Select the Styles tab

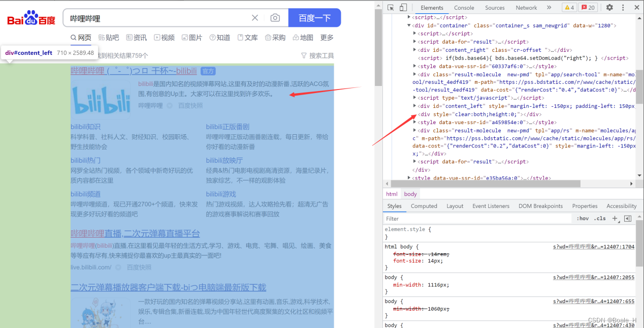(x=394, y=206)
